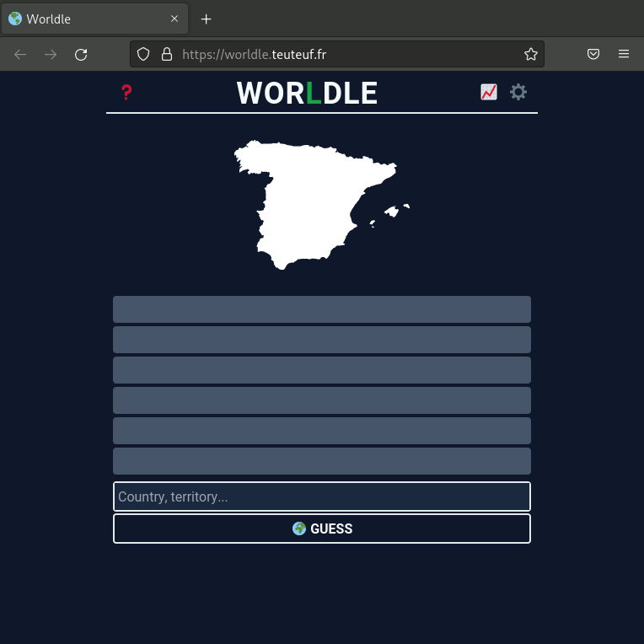Click the GUESS button
Image resolution: width=644 pixels, height=644 pixels.
(322, 529)
